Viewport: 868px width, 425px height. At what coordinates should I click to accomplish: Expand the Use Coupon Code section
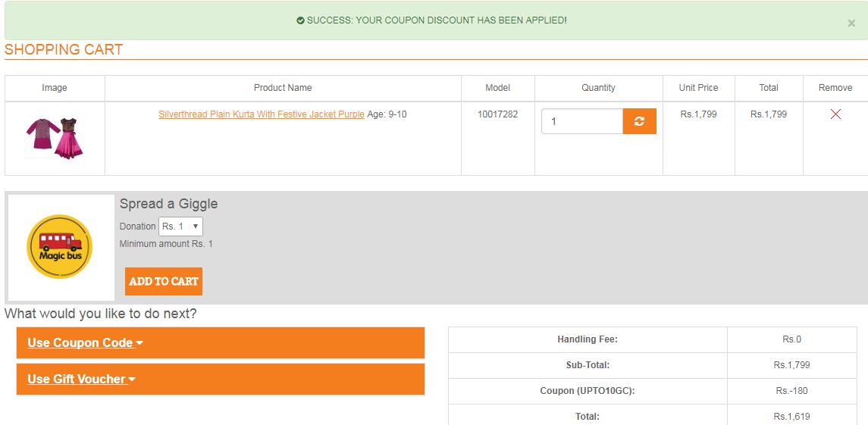pos(85,342)
